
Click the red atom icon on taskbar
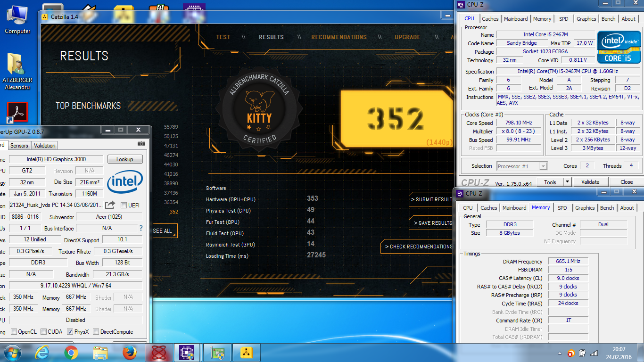pos(158,352)
